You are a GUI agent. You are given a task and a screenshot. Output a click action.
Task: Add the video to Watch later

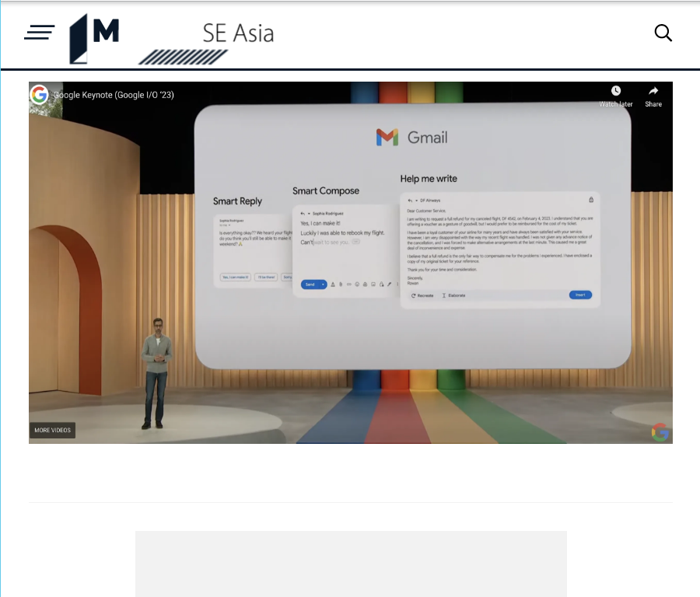point(616,96)
